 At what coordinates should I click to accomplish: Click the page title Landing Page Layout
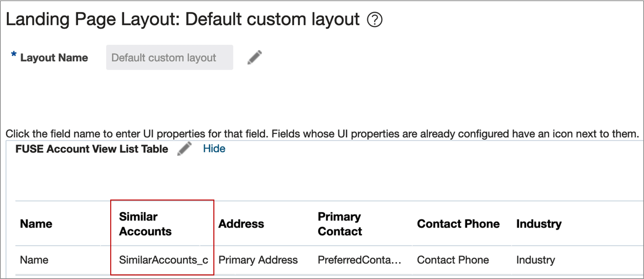(182, 19)
